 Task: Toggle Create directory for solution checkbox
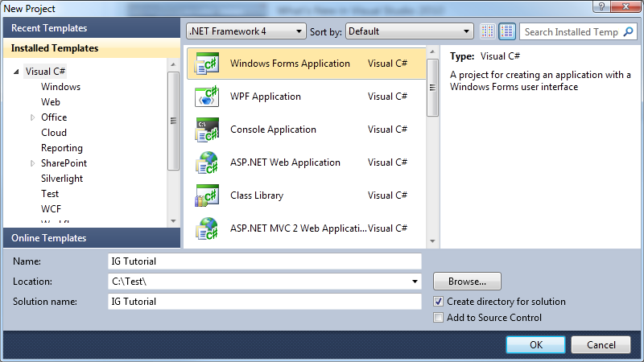(438, 302)
